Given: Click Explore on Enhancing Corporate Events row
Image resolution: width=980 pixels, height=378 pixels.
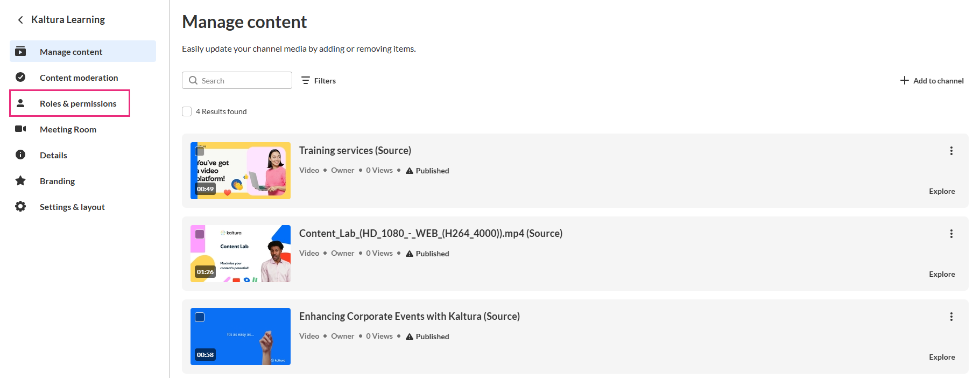Looking at the screenshot, I should [x=942, y=357].
